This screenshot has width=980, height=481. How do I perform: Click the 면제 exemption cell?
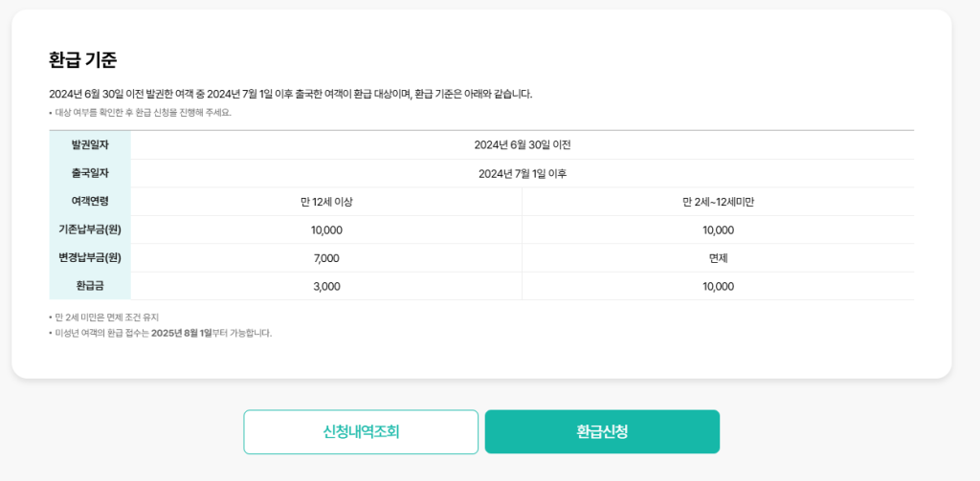pos(718,258)
